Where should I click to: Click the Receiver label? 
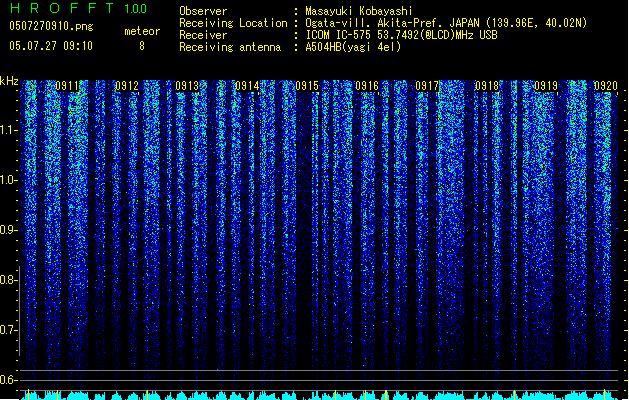pos(203,35)
